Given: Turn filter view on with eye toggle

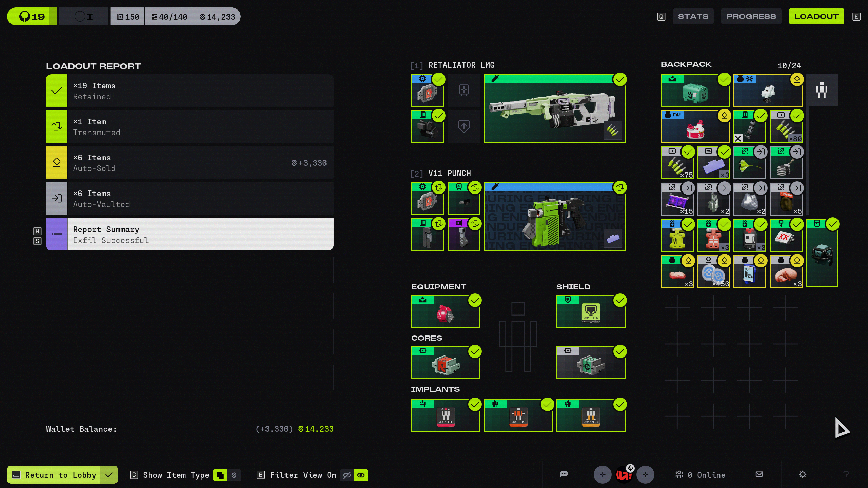Looking at the screenshot, I should click(361, 475).
